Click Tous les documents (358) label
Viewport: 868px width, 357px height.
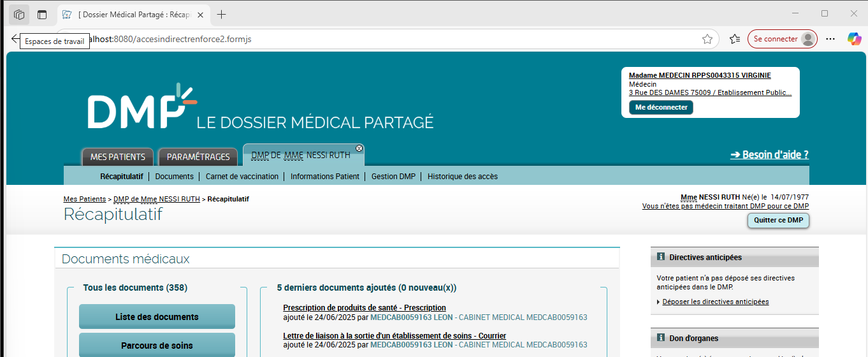coord(135,288)
